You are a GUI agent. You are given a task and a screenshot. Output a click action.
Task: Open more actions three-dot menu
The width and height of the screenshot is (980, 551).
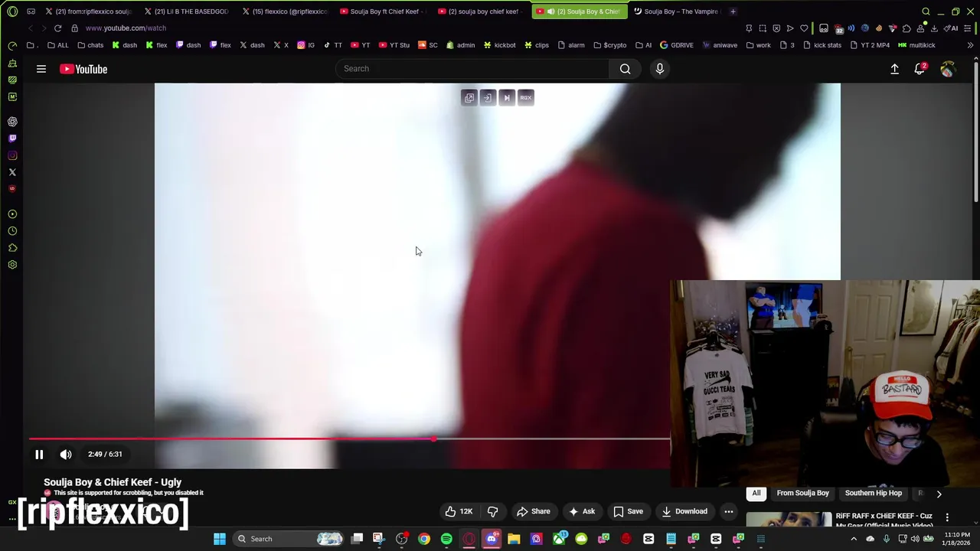(729, 511)
